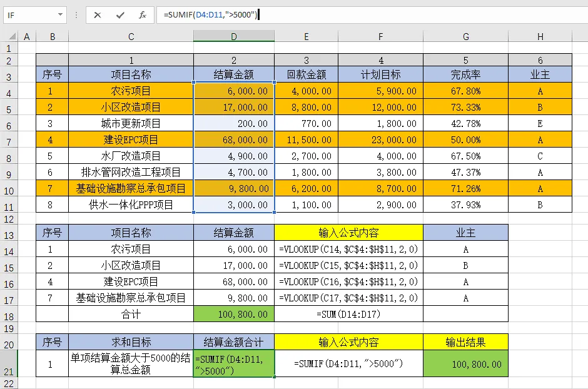The height and width of the screenshot is (389, 588).
Task: Select column E header
Action: coord(307,36)
